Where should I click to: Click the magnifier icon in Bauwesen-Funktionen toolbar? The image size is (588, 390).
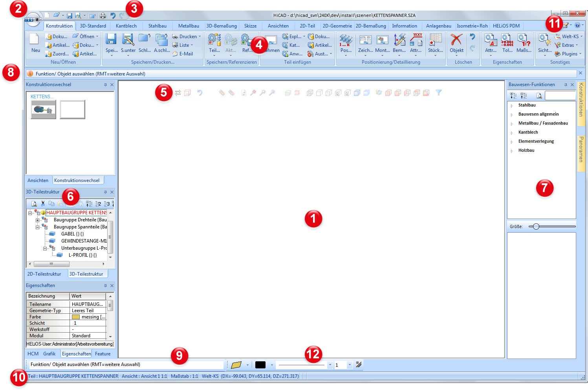[x=539, y=96]
